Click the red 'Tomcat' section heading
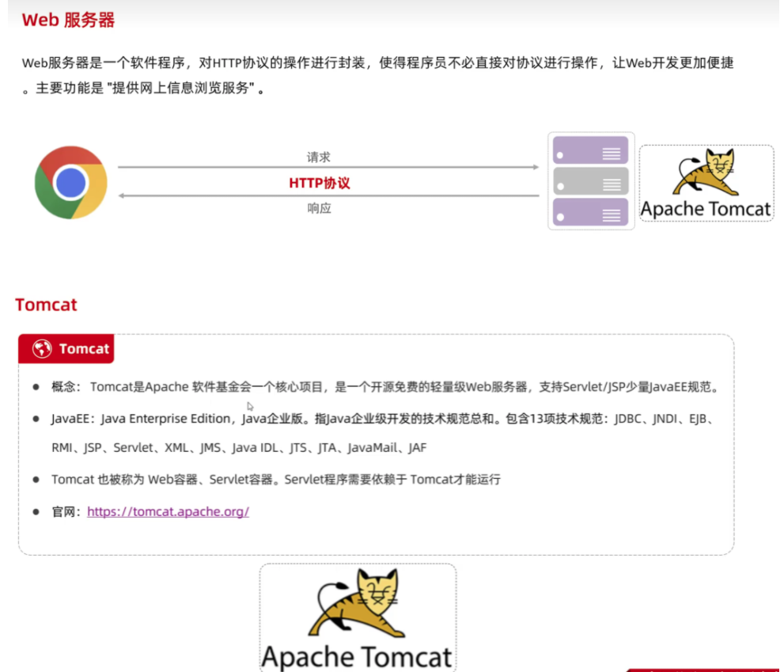The width and height of the screenshot is (784, 672). click(x=46, y=305)
